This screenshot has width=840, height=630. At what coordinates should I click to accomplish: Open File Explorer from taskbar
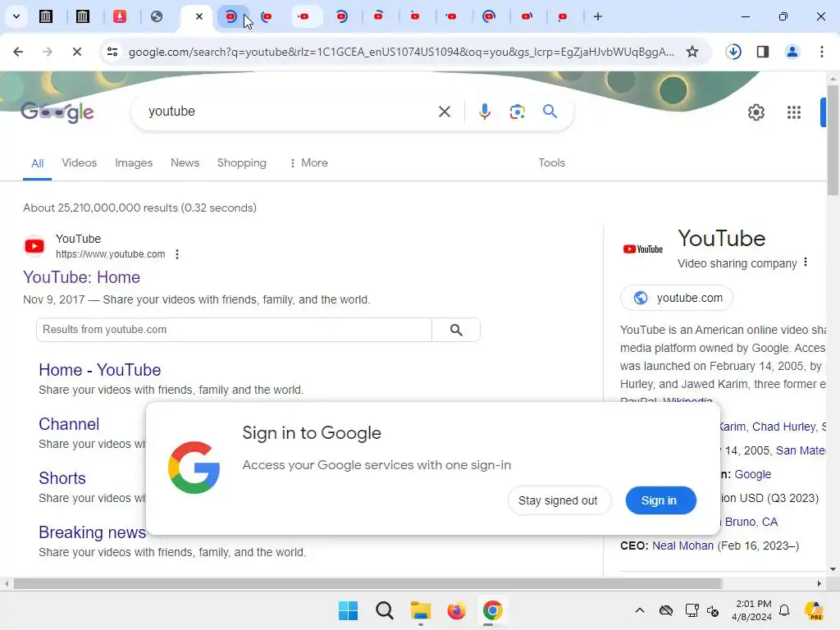(x=421, y=610)
